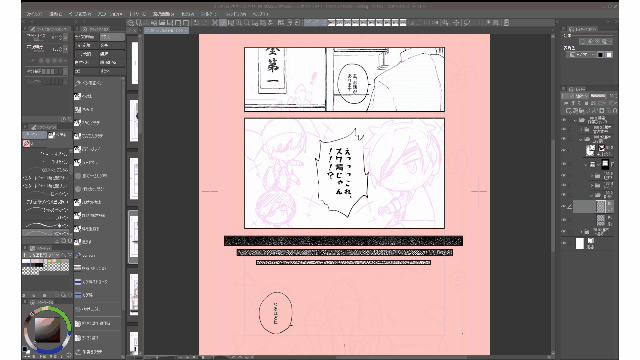Click the canvas vertical scrollbar
This screenshot has width=640, height=360.
point(553,196)
